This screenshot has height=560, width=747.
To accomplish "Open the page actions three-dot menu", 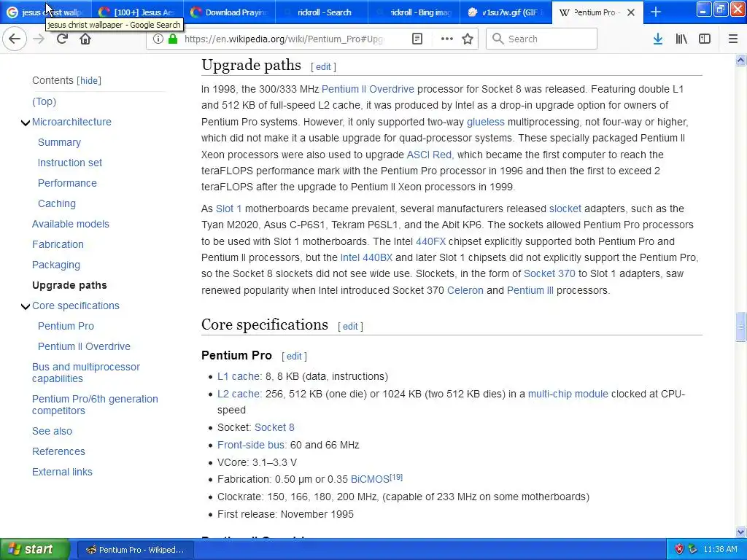I will click(x=447, y=39).
